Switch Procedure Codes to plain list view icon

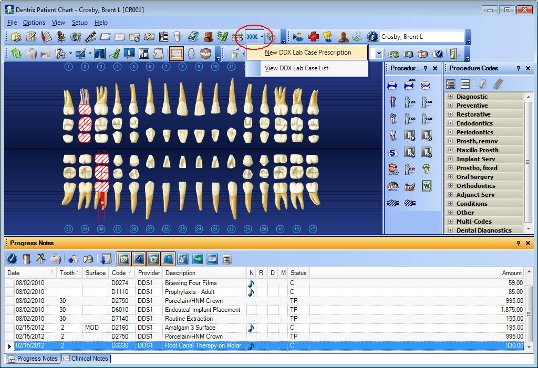(x=465, y=84)
